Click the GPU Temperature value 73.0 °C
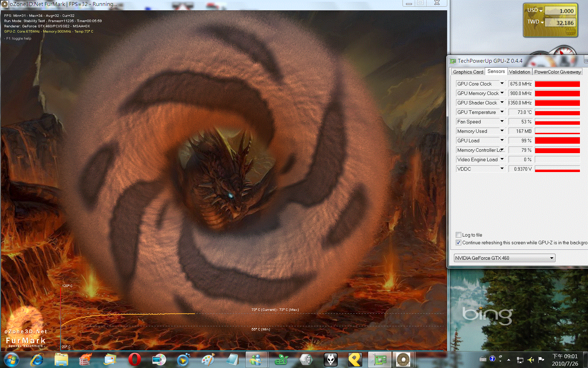 click(520, 112)
